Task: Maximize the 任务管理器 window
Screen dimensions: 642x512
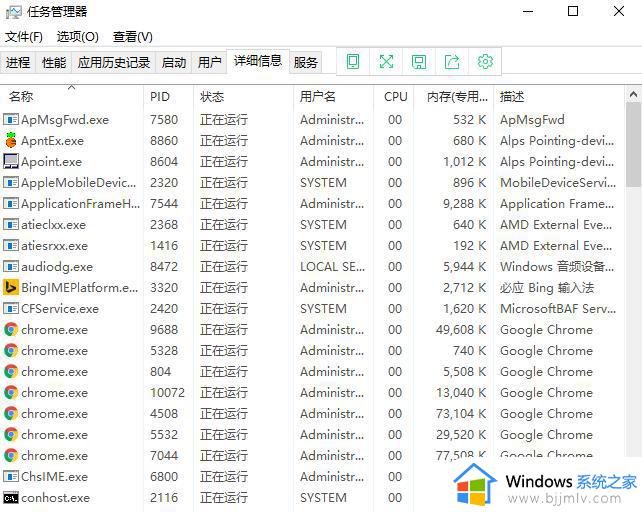Action: point(573,11)
